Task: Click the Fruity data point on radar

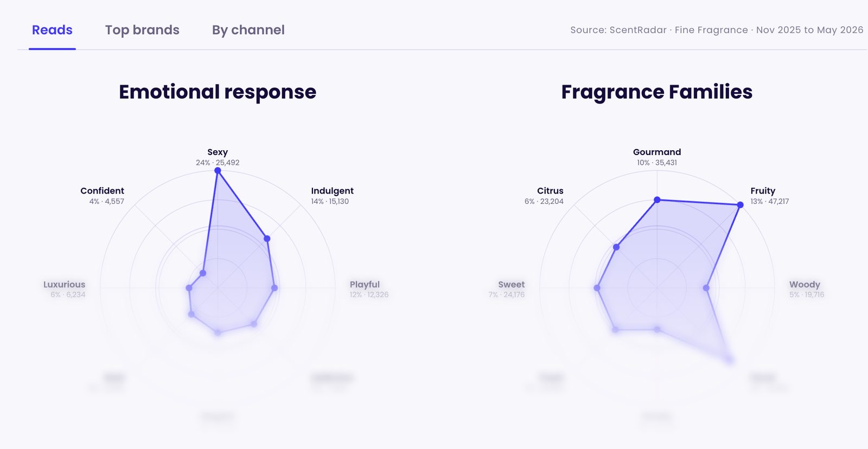Action: click(740, 205)
